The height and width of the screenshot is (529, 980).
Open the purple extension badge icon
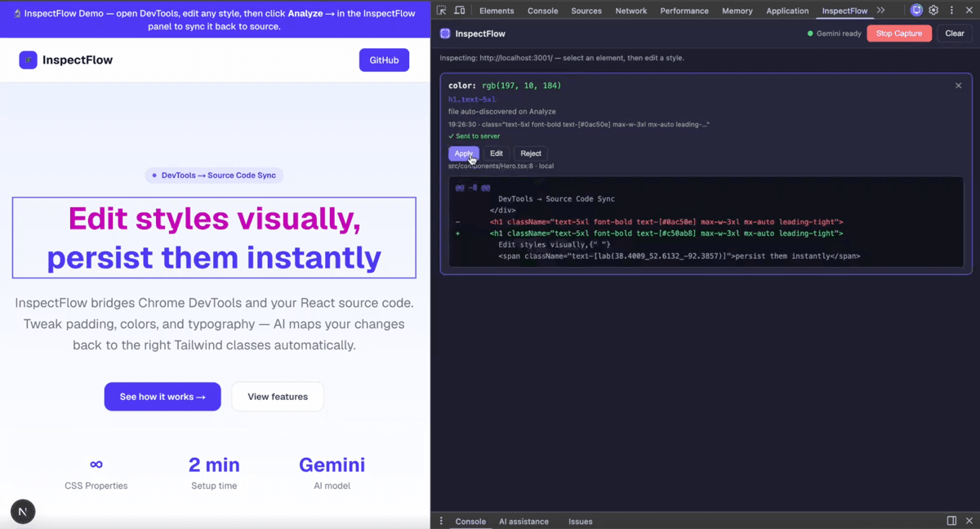[916, 11]
